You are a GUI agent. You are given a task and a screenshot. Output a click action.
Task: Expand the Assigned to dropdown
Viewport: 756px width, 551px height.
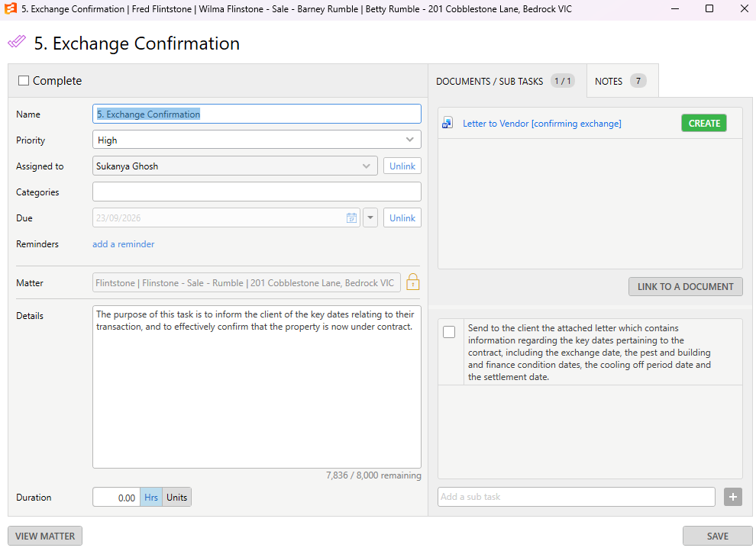367,166
